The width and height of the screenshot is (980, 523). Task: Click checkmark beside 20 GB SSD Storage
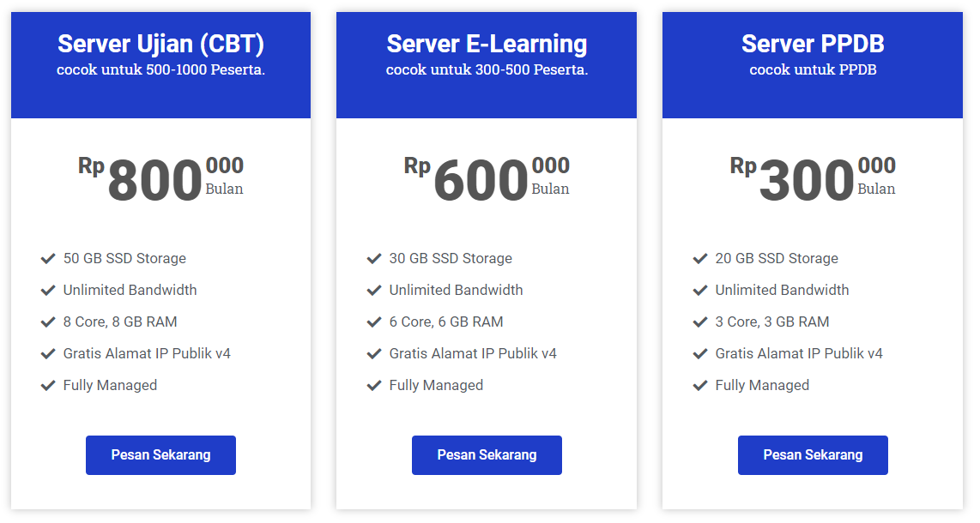tap(700, 258)
